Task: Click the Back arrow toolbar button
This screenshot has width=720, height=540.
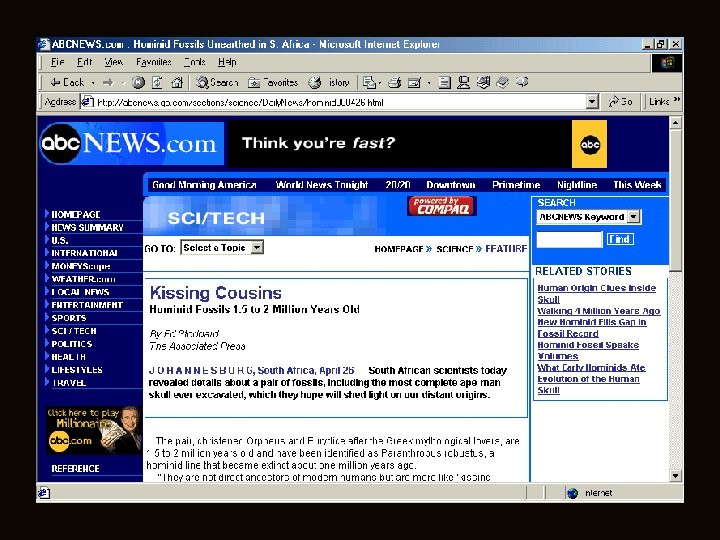Action: pos(67,83)
